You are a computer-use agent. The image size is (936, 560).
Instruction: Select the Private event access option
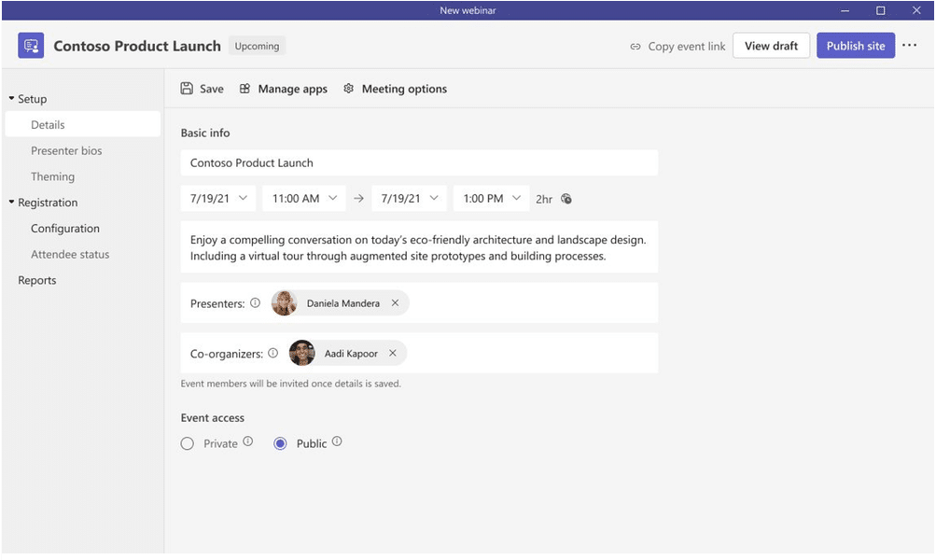188,444
